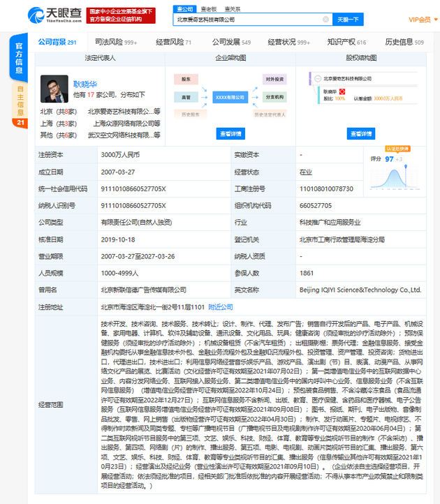Viewport: 440px width, 504px height.
Task: Click the score value 97
Action: click(389, 159)
